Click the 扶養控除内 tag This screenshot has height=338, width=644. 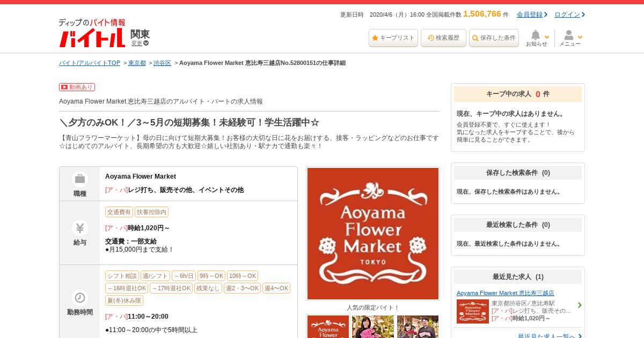tap(151, 212)
